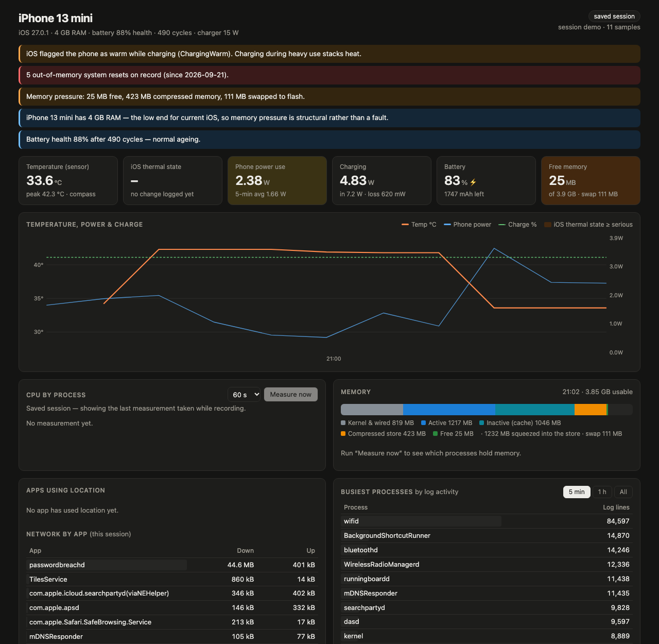Click the Compressed store 423 MB legend
This screenshot has height=644, width=659.
[x=383, y=434]
